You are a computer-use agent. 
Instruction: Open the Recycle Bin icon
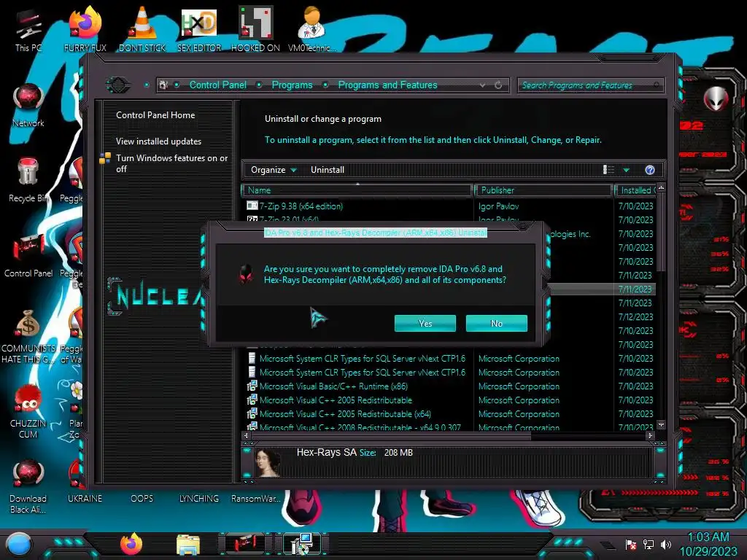pos(28,180)
